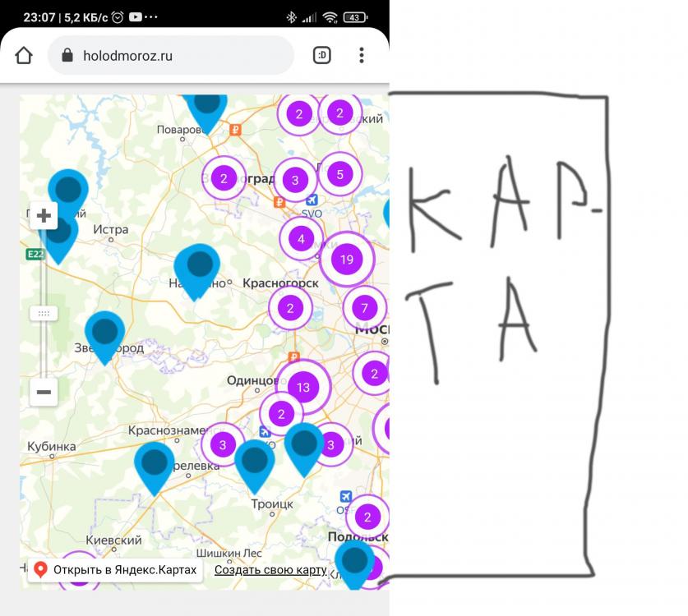
Task: Open the three-dot browser menu
Action: point(361,56)
